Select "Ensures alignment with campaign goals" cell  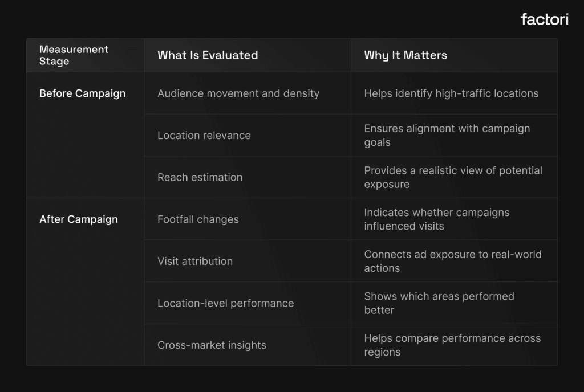click(x=447, y=136)
